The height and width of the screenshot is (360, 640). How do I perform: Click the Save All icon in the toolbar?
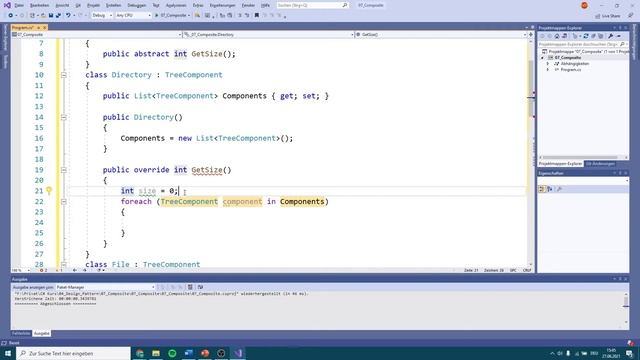(x=58, y=16)
